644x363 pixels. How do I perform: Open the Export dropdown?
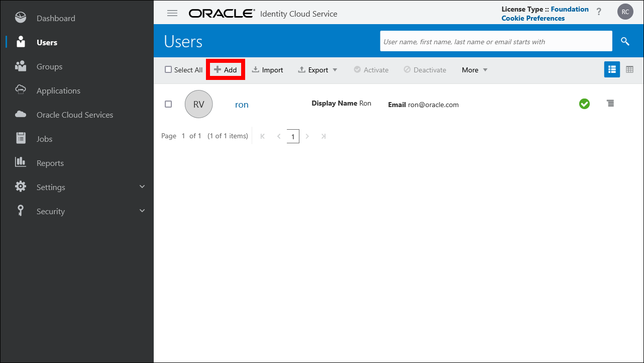[x=317, y=70]
